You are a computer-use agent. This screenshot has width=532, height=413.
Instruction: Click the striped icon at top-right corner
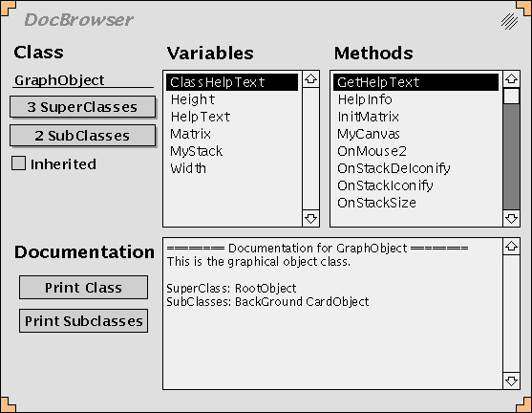point(509,21)
